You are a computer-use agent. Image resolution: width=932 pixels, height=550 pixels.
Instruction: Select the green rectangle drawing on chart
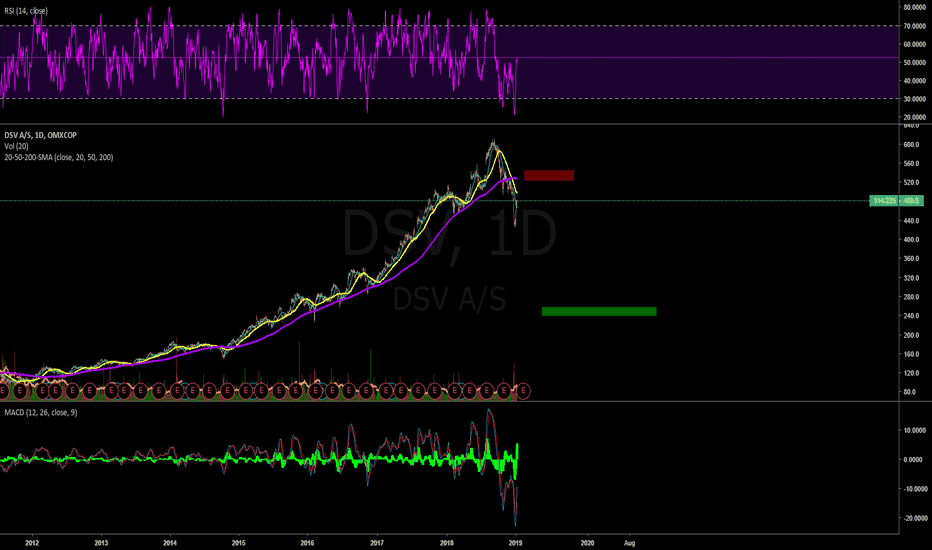coord(599,312)
